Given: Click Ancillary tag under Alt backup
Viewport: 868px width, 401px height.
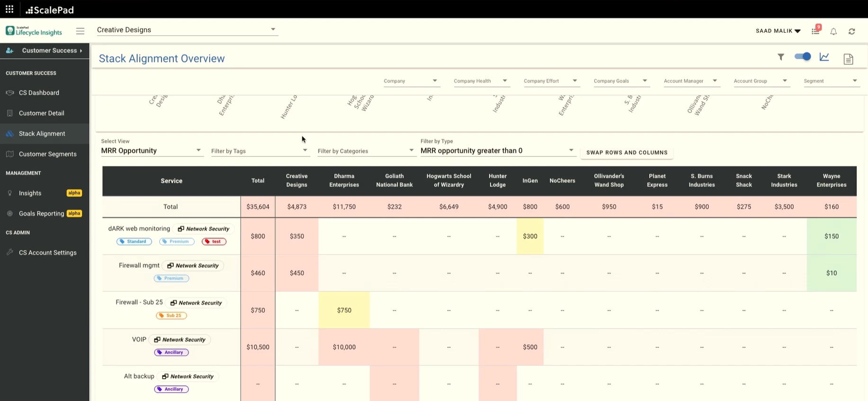Looking at the screenshot, I should point(171,389).
